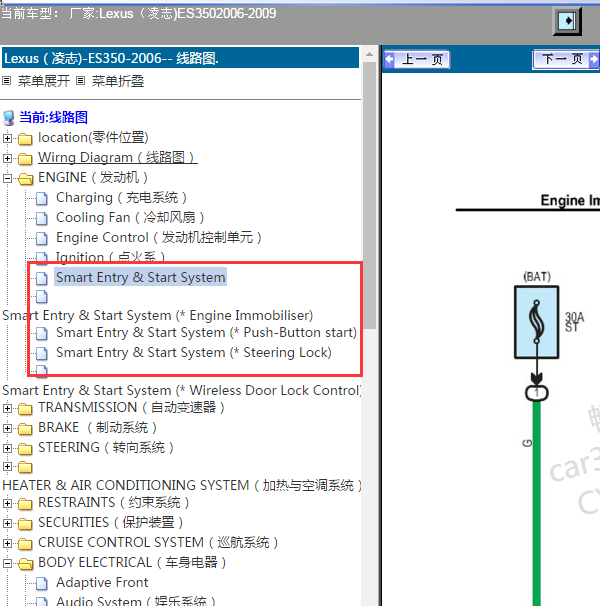
Task: Click the computer icon beside 当前:线路图
Action: [9, 118]
